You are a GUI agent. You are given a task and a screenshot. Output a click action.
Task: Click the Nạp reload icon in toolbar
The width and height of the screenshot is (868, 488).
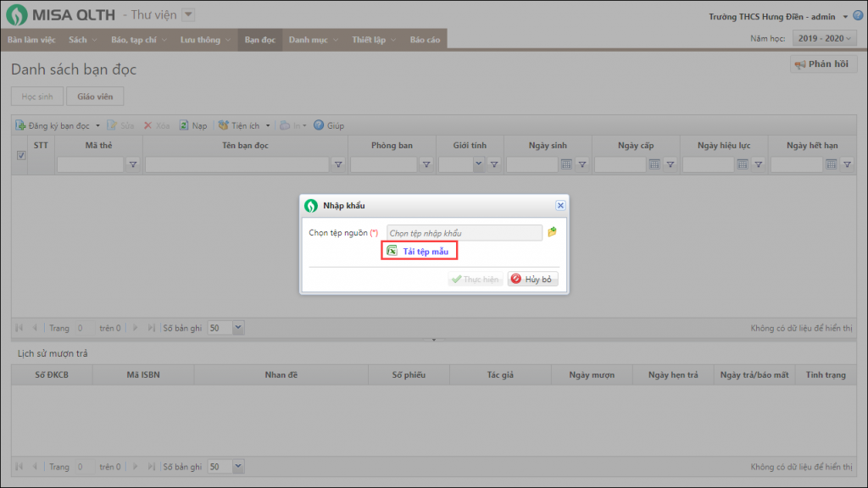[x=182, y=125]
